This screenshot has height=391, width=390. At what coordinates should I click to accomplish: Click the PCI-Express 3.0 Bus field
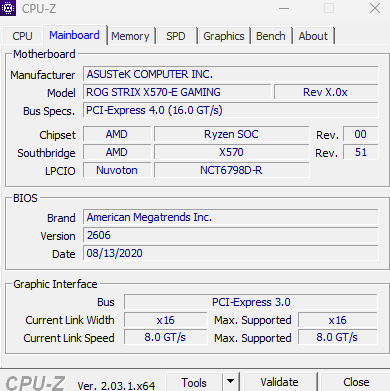(251, 302)
